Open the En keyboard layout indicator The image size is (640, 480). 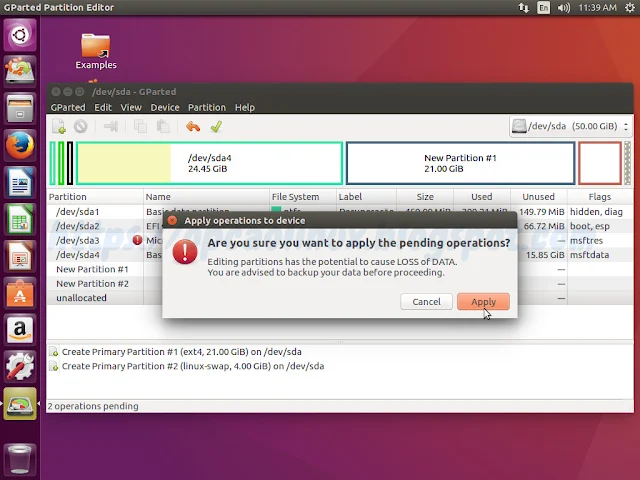(543, 7)
